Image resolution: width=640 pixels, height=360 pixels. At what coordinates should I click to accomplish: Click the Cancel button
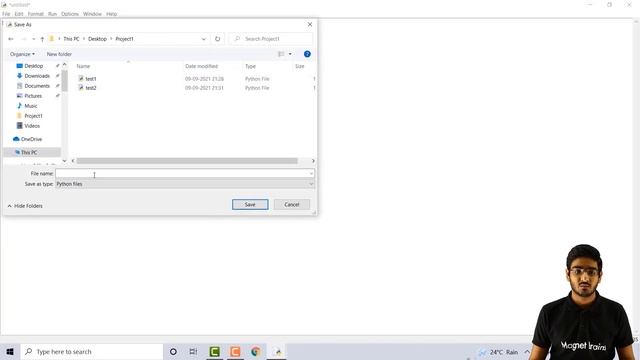[292, 204]
